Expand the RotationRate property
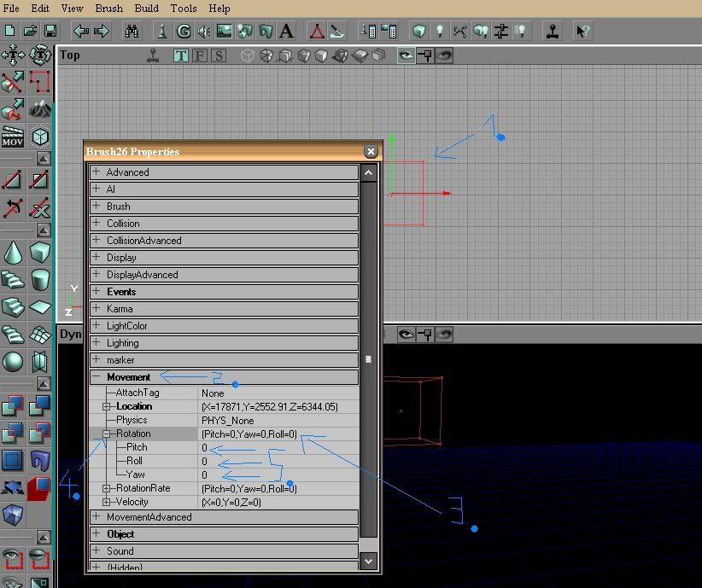The image size is (702, 588). pyautogui.click(x=106, y=488)
